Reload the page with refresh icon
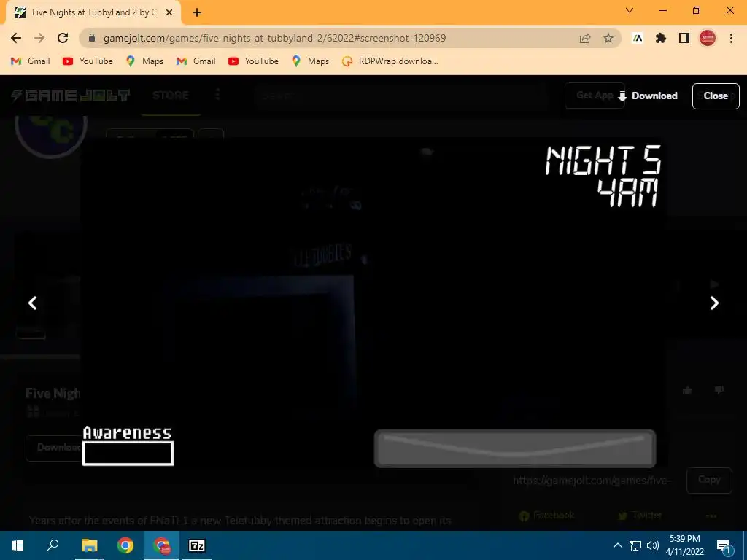The height and width of the screenshot is (560, 747). [x=63, y=38]
